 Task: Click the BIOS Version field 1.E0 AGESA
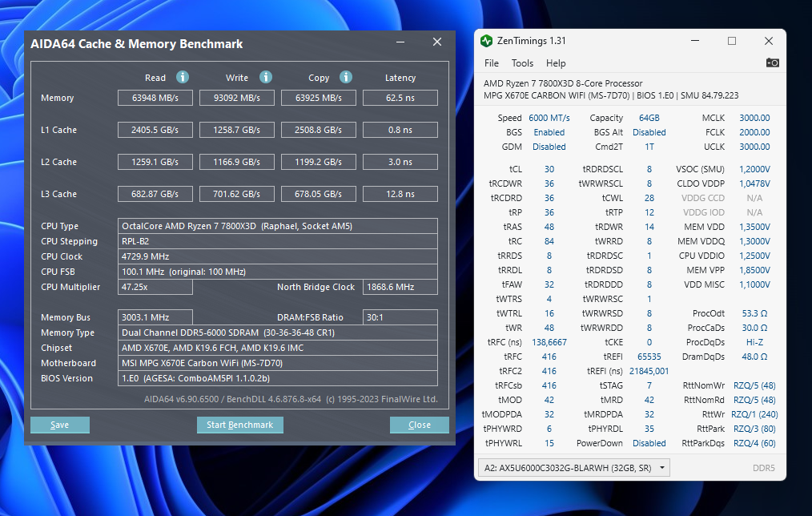coord(278,378)
